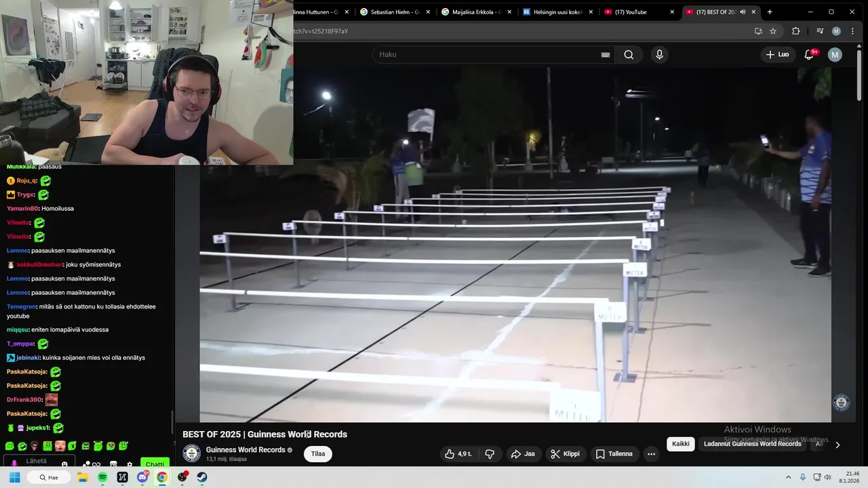
Task: Open the network icon in system tray
Action: (816, 477)
